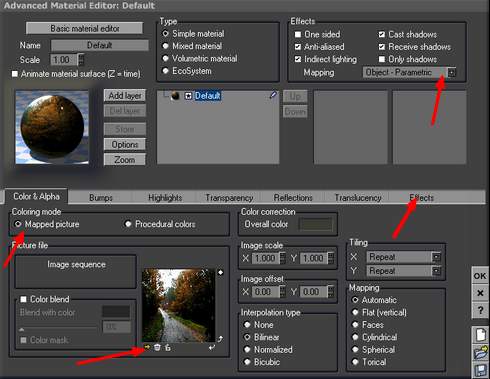Select the Procedural colors radio button
This screenshot has width=490, height=379.
click(128, 224)
